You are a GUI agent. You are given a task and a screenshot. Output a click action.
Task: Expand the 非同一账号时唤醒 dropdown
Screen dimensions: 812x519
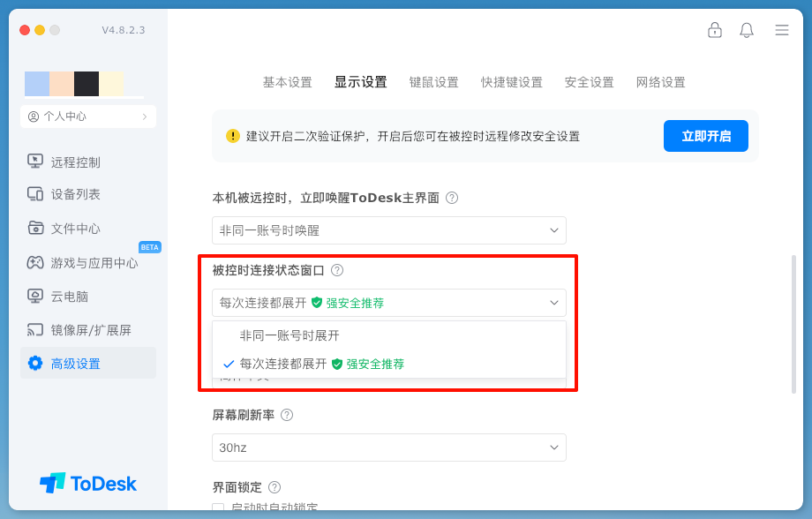coord(388,230)
